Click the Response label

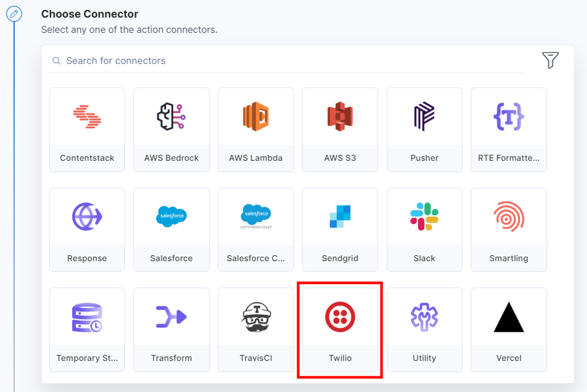(x=87, y=258)
